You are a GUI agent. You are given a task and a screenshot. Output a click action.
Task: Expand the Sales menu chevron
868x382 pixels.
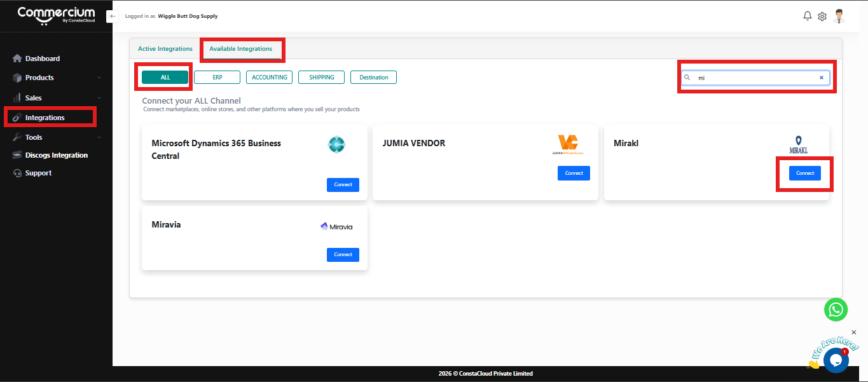point(99,98)
